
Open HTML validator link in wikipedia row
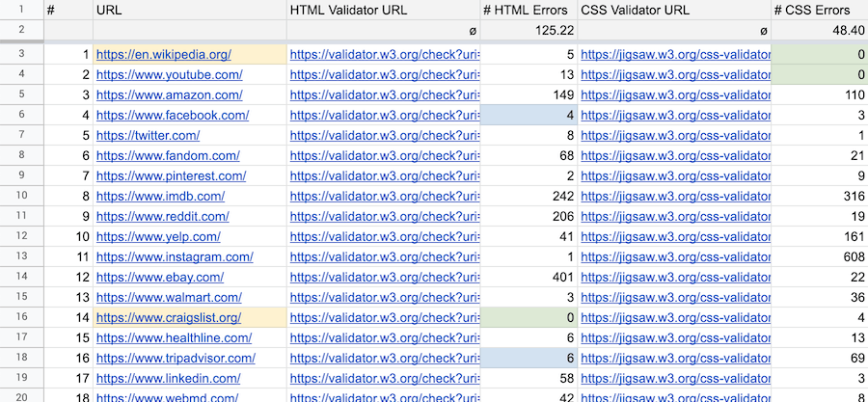[x=385, y=55]
